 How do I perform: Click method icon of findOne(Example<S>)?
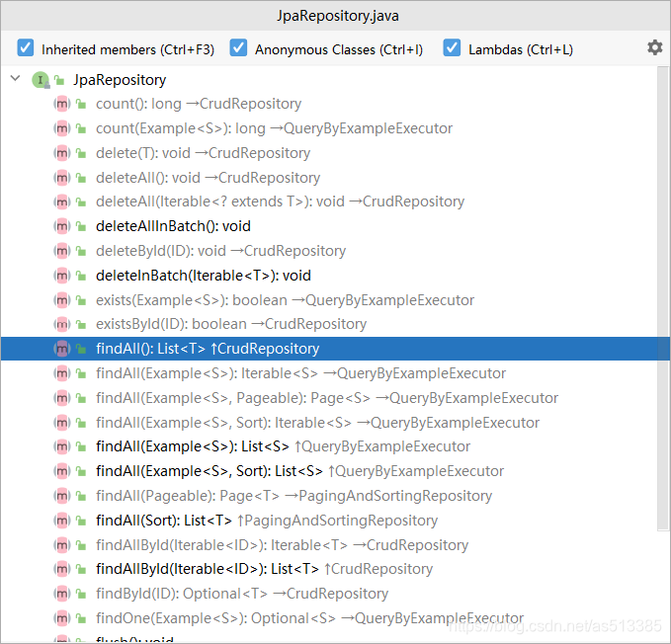click(x=61, y=618)
